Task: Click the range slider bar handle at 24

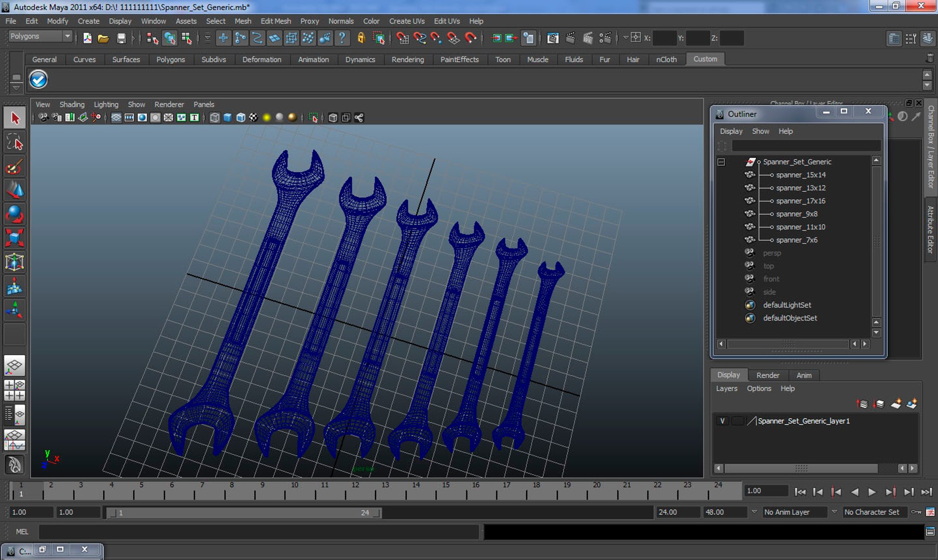Action: click(x=377, y=513)
